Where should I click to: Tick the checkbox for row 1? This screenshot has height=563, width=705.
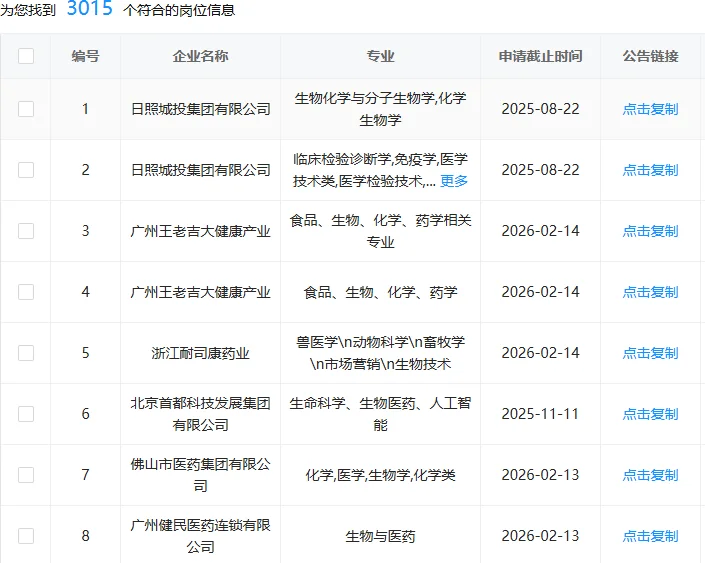(x=26, y=109)
